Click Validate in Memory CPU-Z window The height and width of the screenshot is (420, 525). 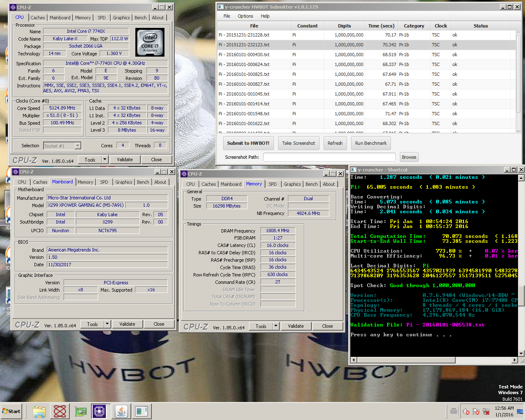(x=296, y=326)
